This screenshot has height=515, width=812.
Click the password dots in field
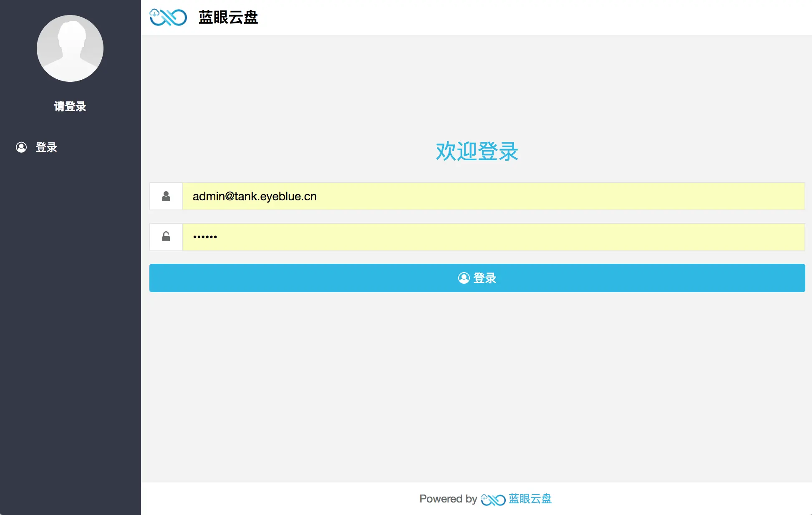205,237
